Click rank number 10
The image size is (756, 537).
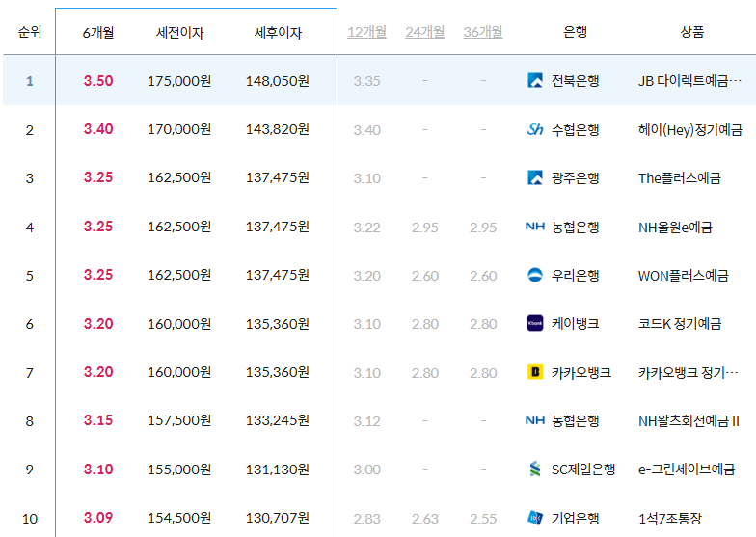29,519
